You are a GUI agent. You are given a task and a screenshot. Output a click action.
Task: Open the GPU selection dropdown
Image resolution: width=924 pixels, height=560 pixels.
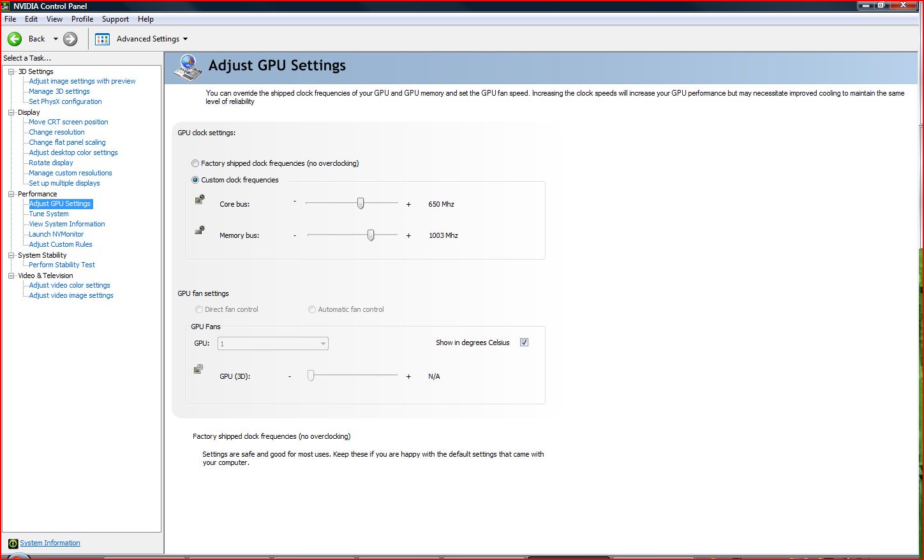coord(273,344)
